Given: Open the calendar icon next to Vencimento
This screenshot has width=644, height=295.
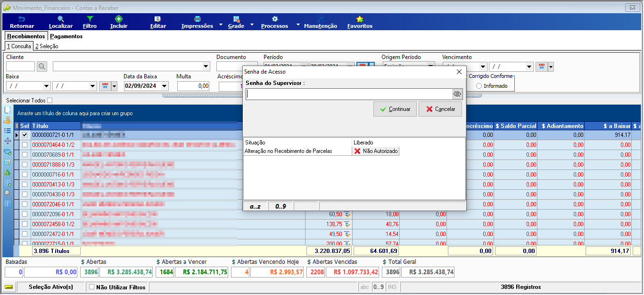Looking at the screenshot, I should point(541,67).
